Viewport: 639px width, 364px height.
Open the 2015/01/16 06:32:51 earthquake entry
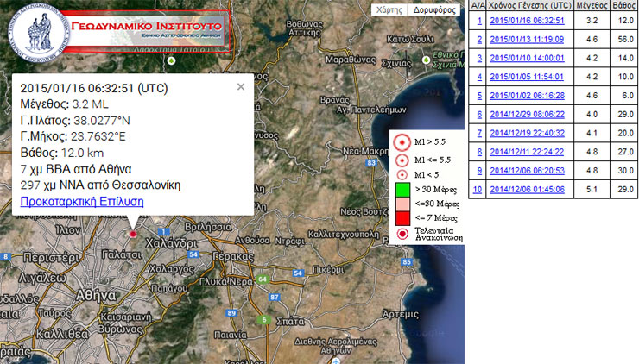(x=527, y=20)
